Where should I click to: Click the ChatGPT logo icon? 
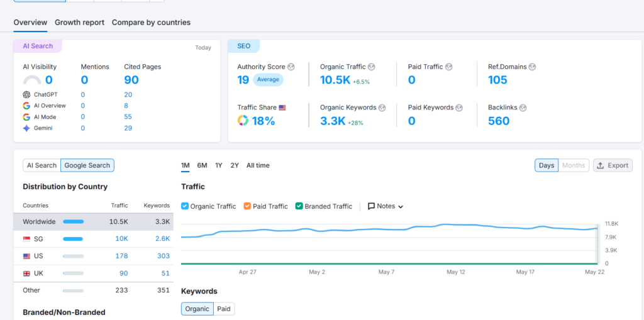click(x=26, y=94)
